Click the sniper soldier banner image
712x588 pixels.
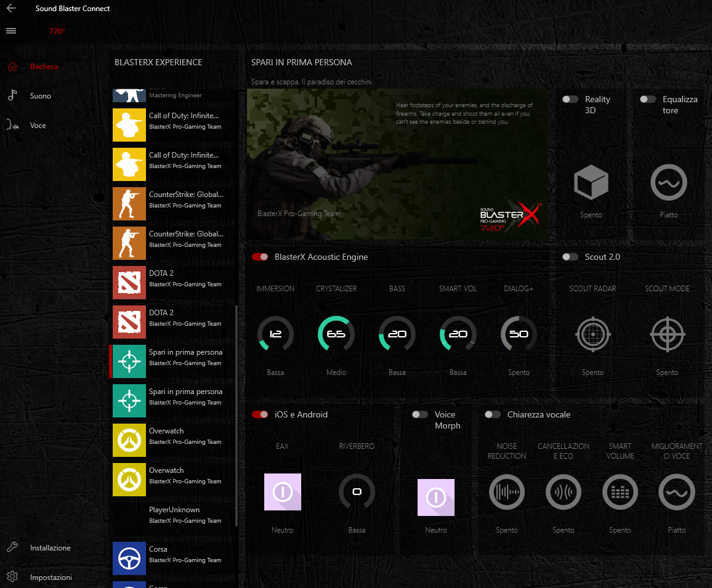(397, 164)
